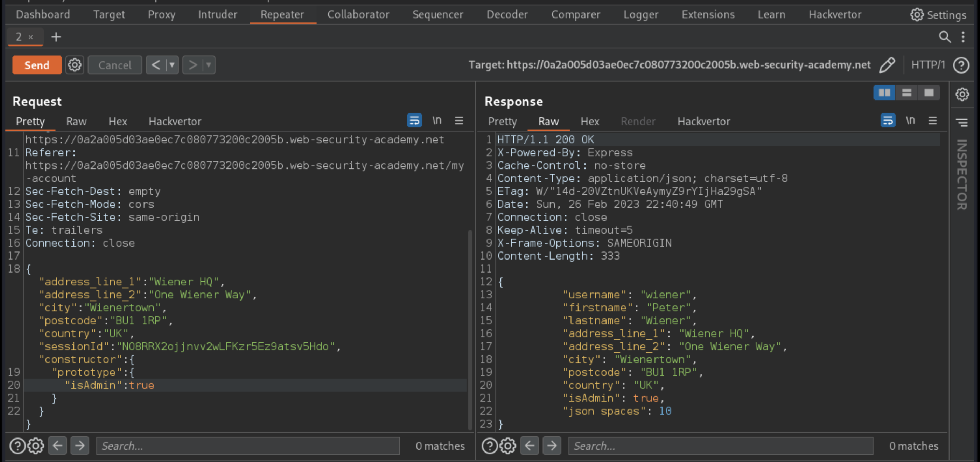Open the Learn tab
This screenshot has width=980, height=462.
(x=771, y=14)
